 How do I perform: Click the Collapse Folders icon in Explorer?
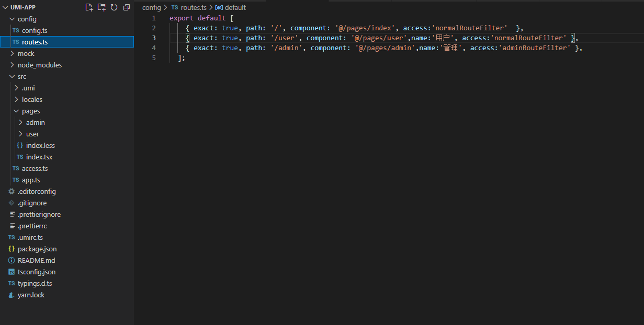click(x=126, y=7)
